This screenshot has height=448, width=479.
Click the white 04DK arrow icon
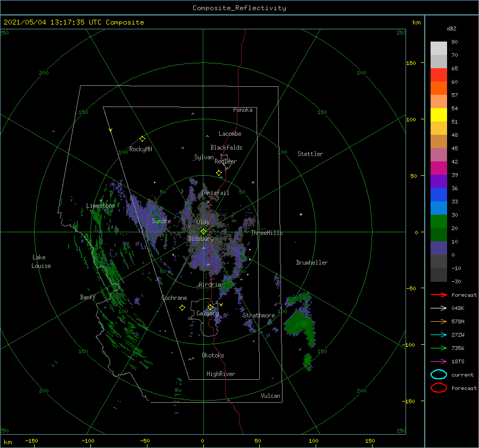coord(439,308)
